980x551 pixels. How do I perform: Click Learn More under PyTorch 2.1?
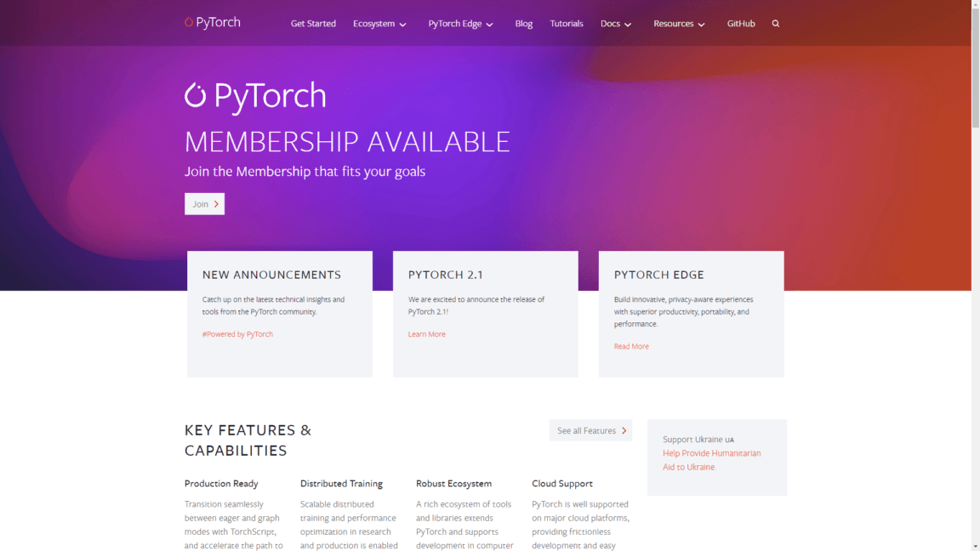coord(427,334)
